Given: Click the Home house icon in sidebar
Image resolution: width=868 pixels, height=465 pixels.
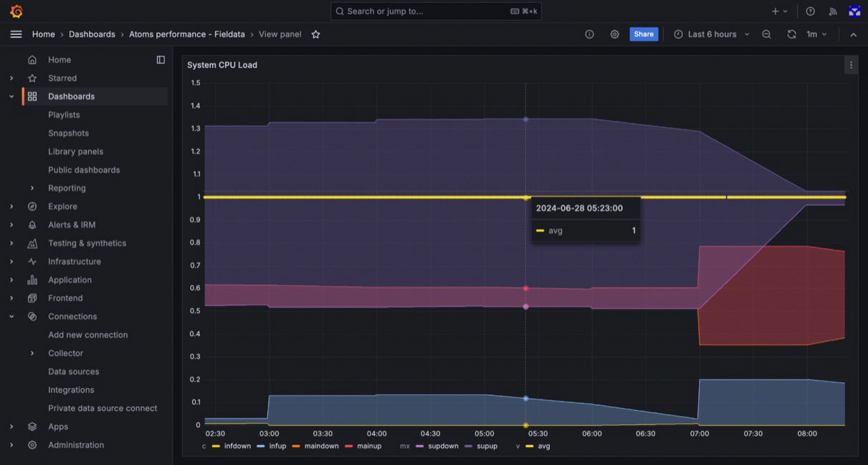Looking at the screenshot, I should pyautogui.click(x=32, y=60).
